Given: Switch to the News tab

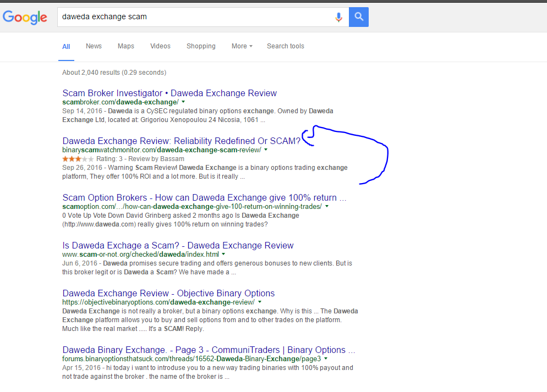Looking at the screenshot, I should [94, 46].
